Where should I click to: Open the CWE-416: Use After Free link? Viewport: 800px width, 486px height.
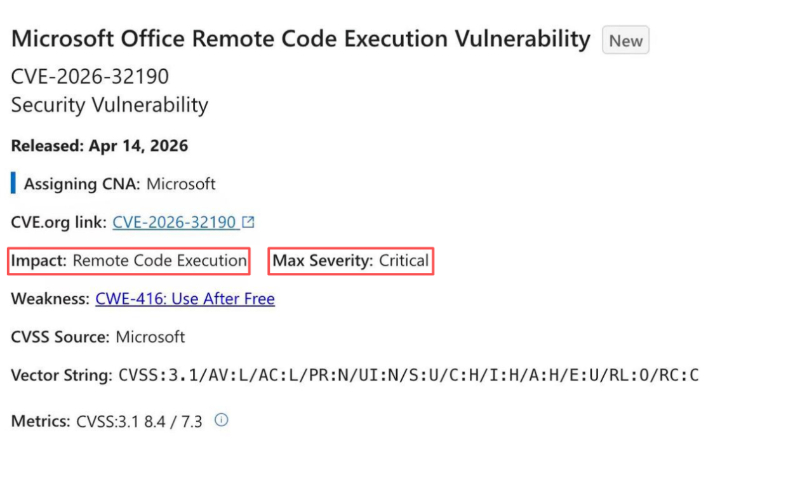pyautogui.click(x=185, y=299)
